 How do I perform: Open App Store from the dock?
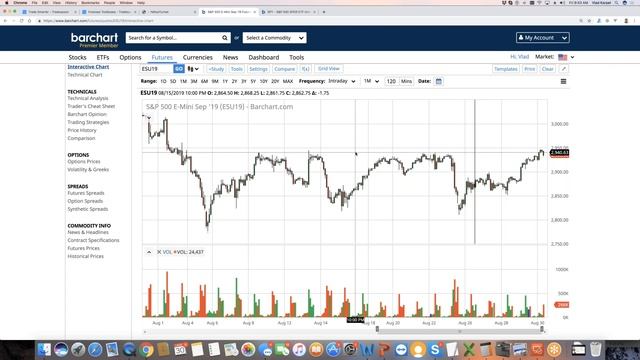tap(333, 350)
